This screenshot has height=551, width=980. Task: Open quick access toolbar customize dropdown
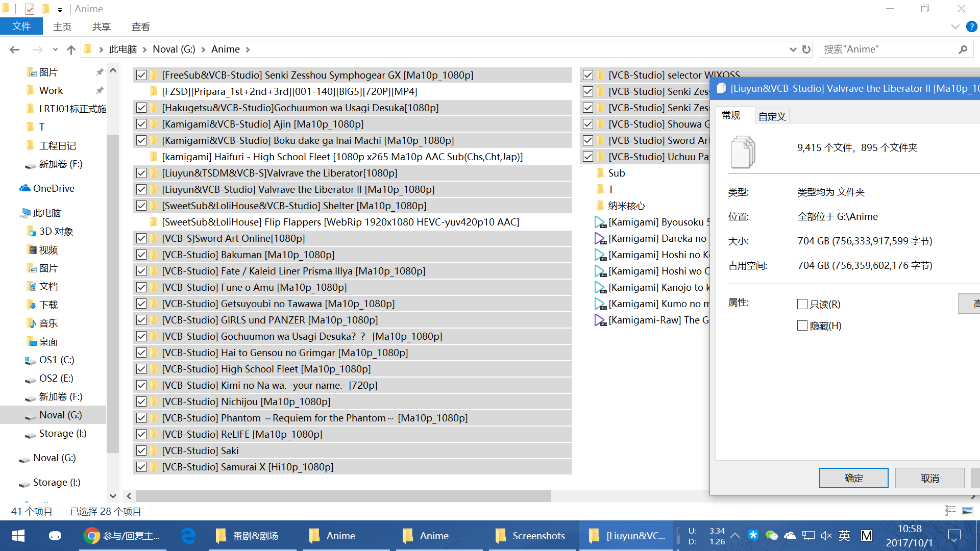coord(60,9)
